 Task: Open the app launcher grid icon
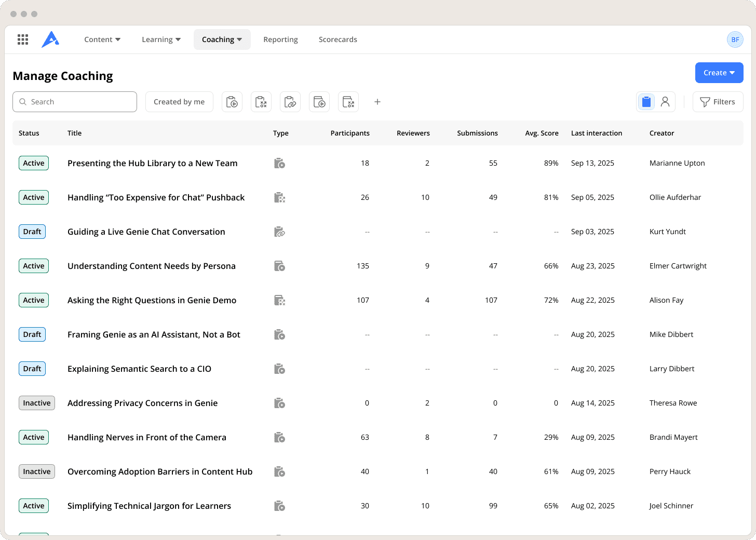pyautogui.click(x=23, y=39)
